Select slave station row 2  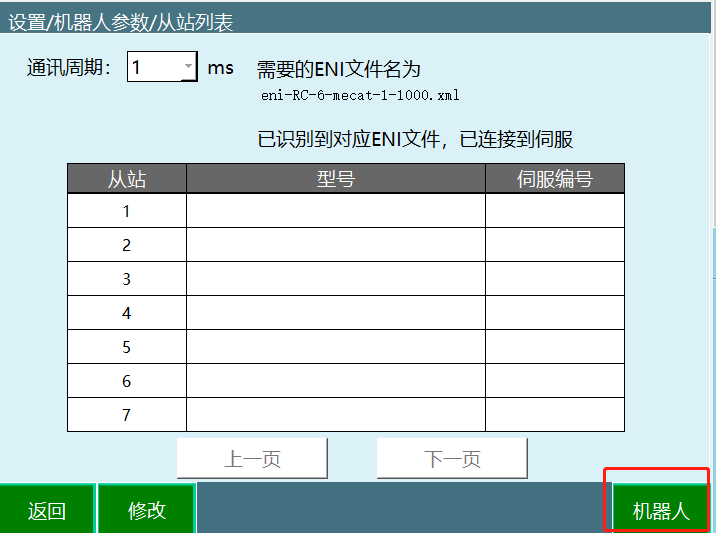[x=346, y=244]
